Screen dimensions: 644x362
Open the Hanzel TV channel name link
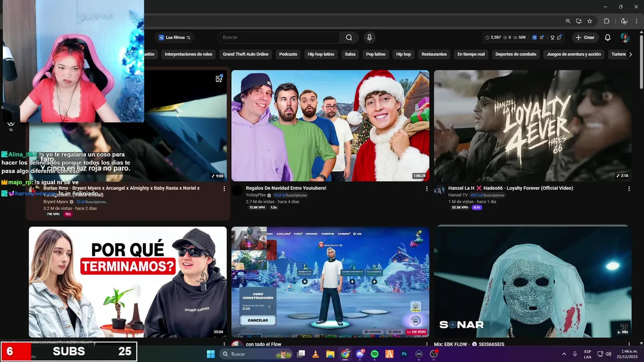458,195
